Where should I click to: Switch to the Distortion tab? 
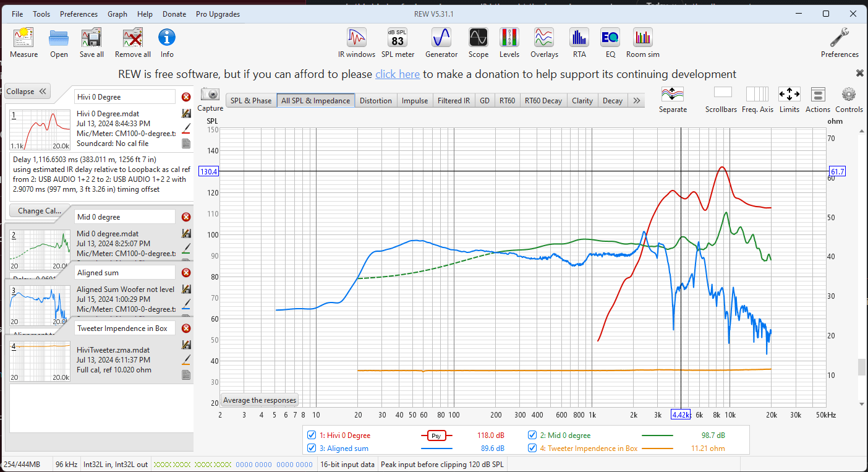pyautogui.click(x=376, y=100)
